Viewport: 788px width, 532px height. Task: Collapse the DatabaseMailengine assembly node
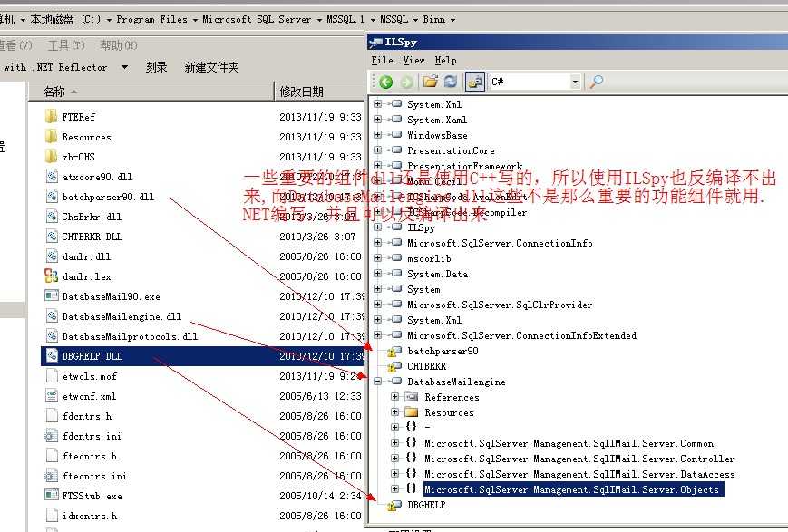(x=378, y=382)
